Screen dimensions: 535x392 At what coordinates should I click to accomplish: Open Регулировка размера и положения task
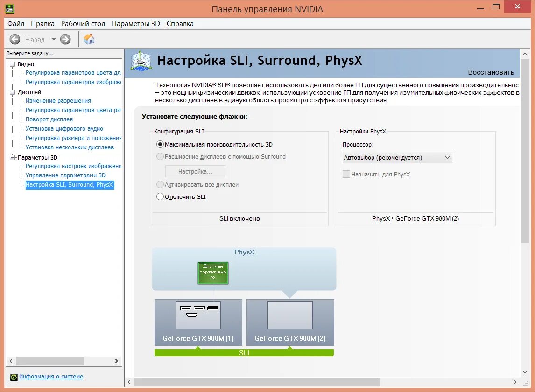click(x=73, y=138)
